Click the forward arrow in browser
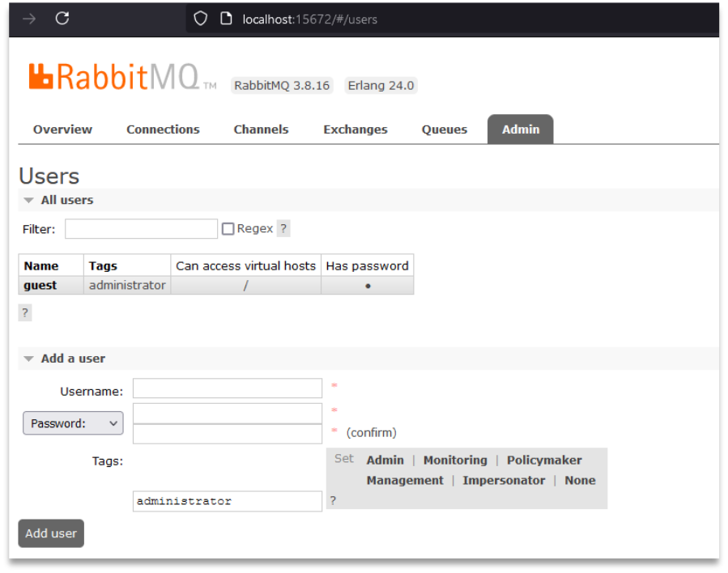This screenshot has height=573, width=728. pyautogui.click(x=29, y=19)
